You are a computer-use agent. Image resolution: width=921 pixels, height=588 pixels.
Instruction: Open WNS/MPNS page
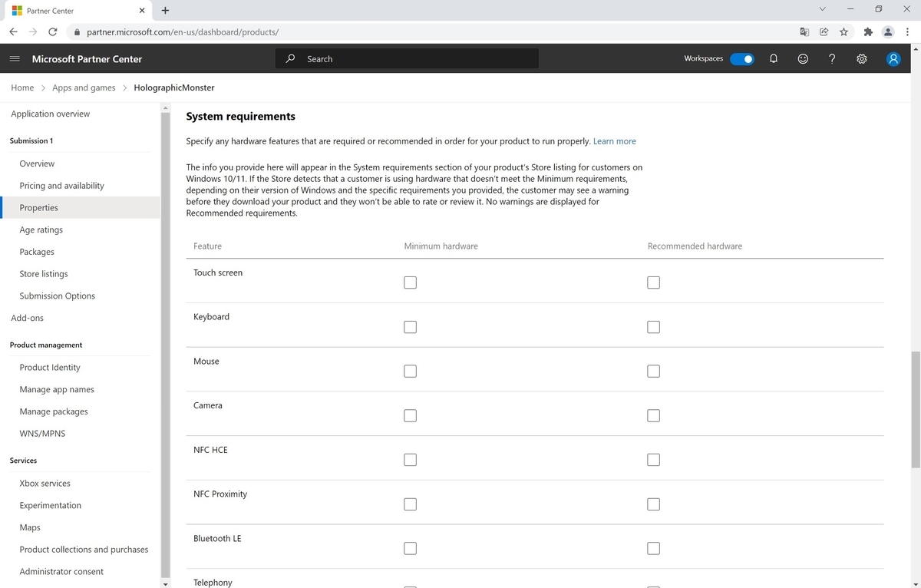pos(42,434)
